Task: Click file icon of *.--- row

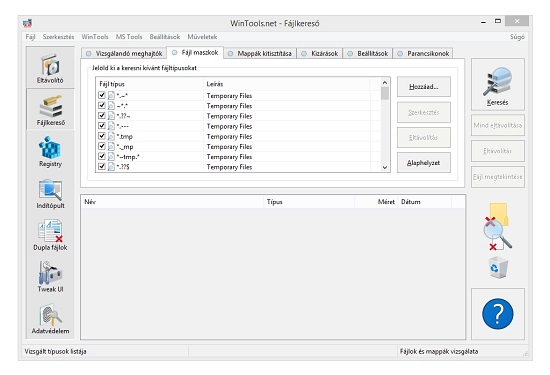Action: 111,126
